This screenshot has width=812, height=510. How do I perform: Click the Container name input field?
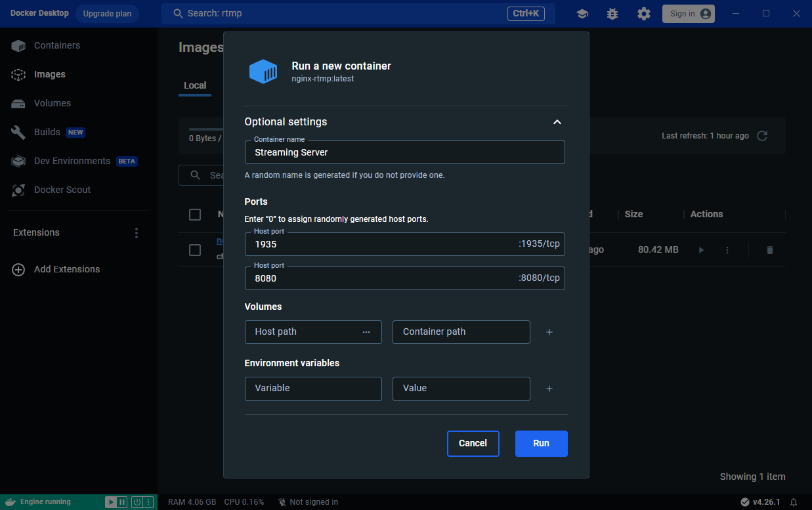tap(404, 152)
